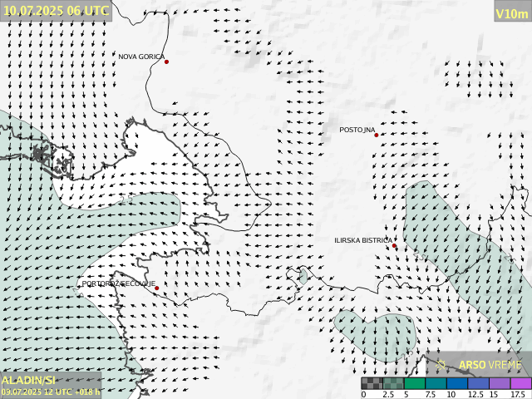
Task: Click the dark gray 0–2.5 legend swatch
Action: point(372,383)
